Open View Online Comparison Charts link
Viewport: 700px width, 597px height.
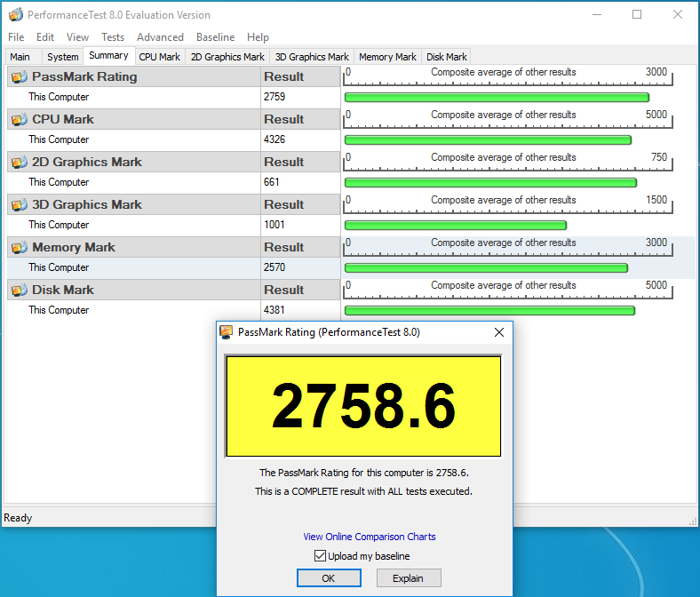pos(370,537)
